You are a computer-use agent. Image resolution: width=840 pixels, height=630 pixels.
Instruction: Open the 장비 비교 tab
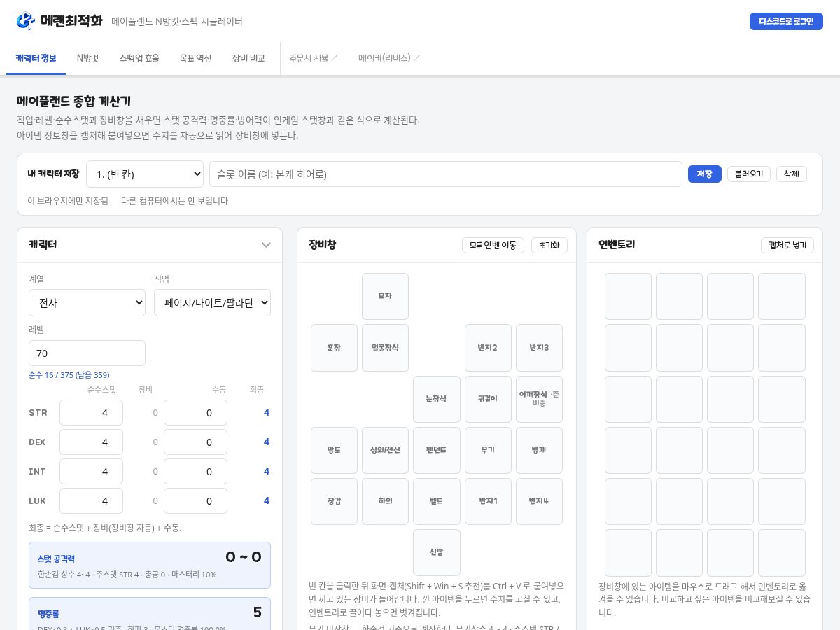click(x=248, y=58)
